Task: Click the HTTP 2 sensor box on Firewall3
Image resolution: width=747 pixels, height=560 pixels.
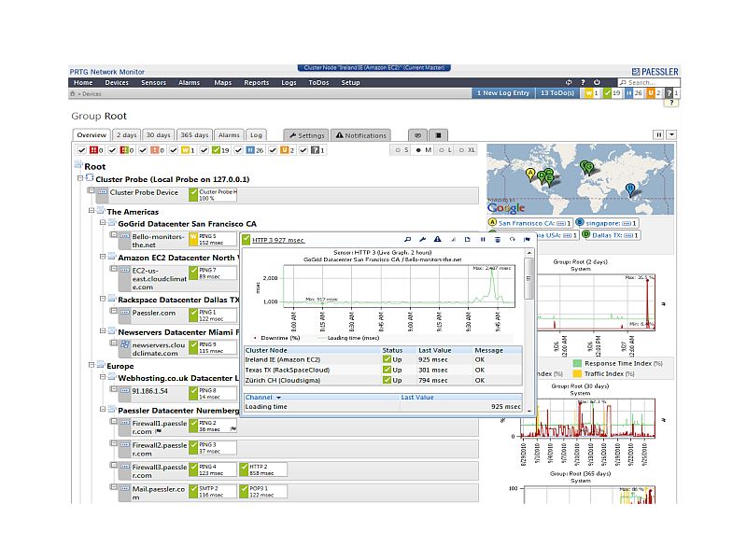Action: click(x=263, y=469)
